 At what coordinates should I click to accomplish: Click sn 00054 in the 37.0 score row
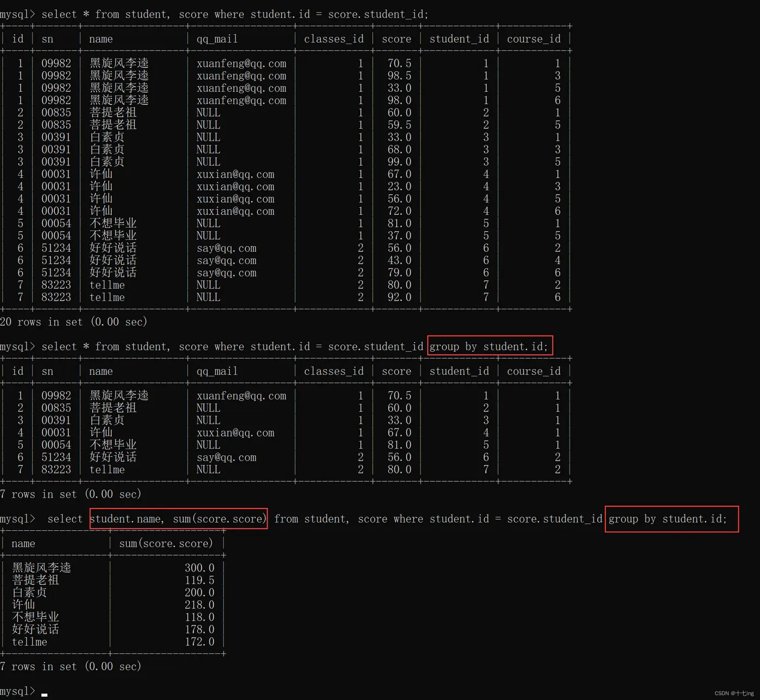click(56, 236)
